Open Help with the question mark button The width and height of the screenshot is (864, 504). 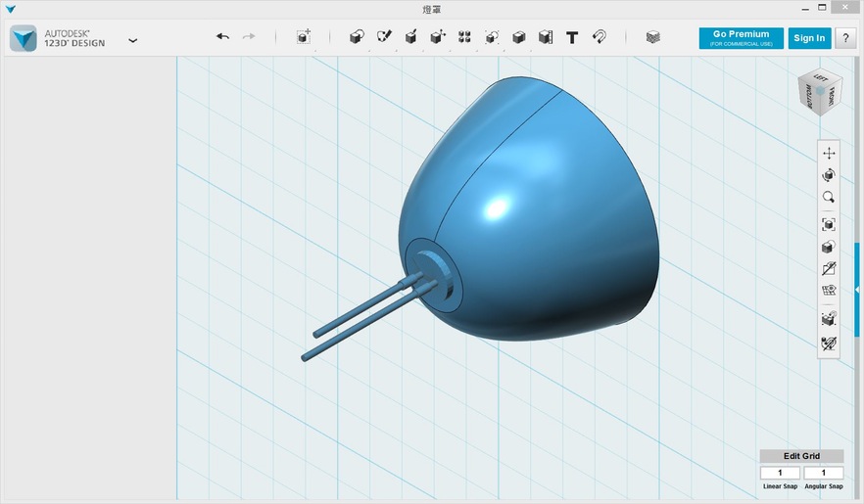tap(845, 38)
